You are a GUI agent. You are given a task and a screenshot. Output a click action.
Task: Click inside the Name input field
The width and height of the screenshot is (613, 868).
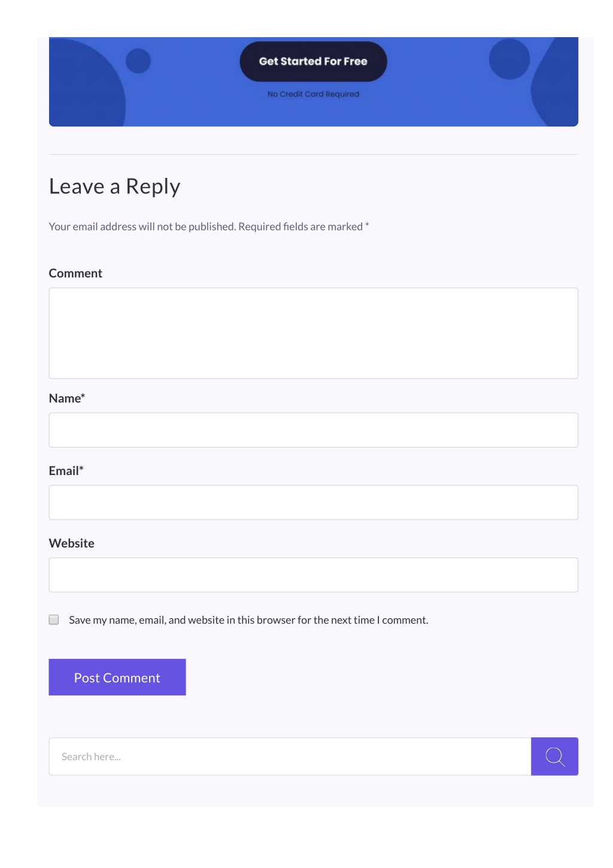(313, 430)
